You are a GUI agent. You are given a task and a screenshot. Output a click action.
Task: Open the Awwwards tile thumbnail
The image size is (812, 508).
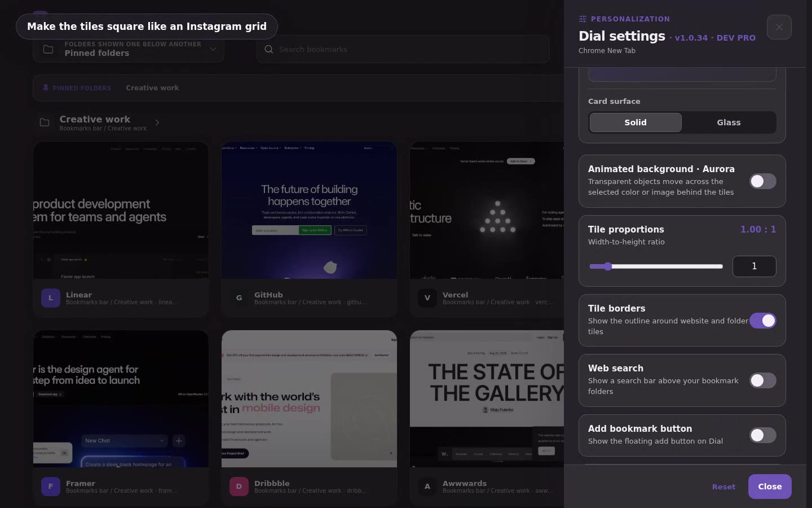pos(487,398)
